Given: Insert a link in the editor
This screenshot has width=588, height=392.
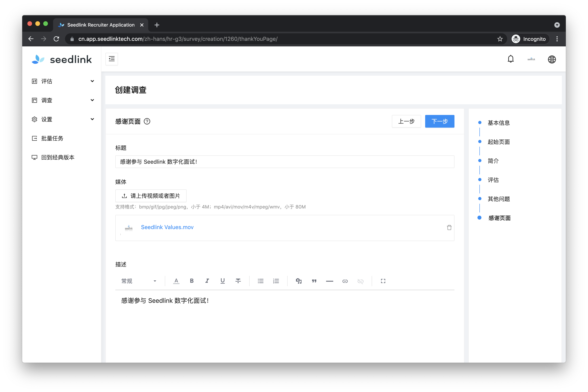Looking at the screenshot, I should (x=345, y=281).
